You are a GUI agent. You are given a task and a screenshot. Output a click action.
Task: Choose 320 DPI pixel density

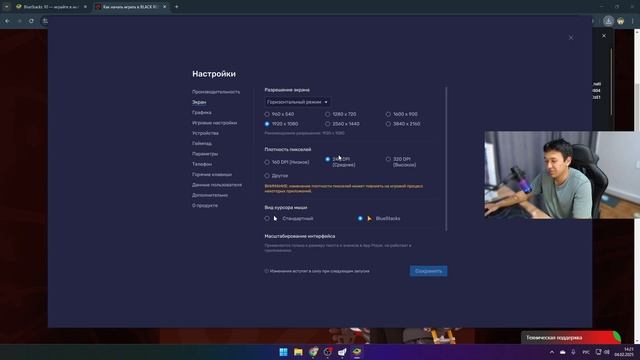[388, 159]
